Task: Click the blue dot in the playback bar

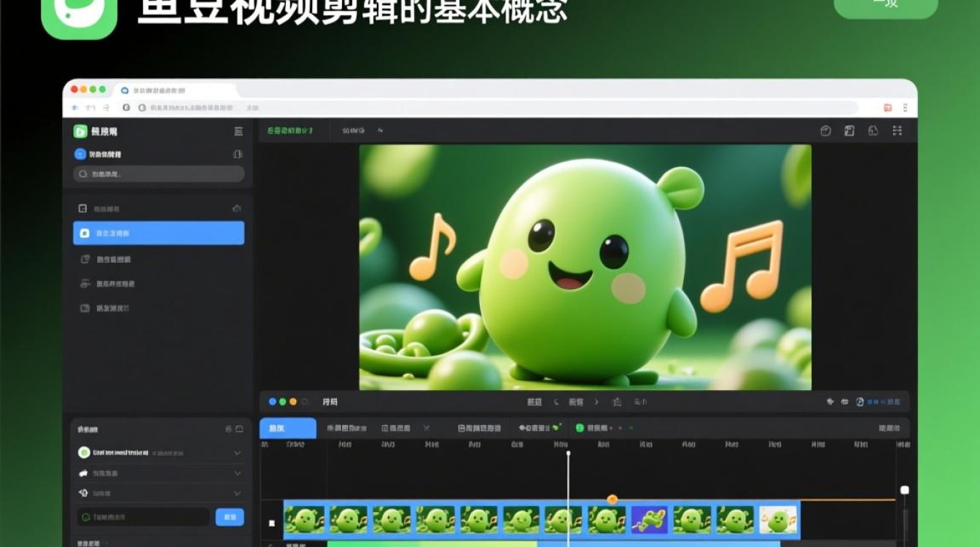Action: point(273,402)
